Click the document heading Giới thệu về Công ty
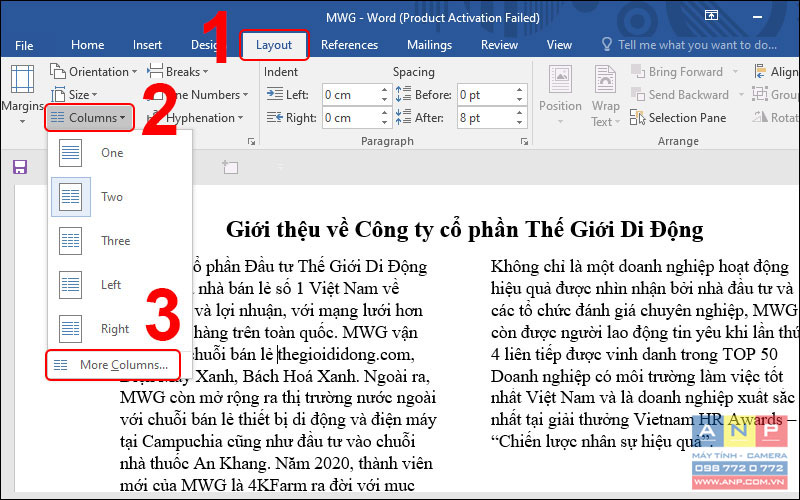800x500 pixels. 465,229
